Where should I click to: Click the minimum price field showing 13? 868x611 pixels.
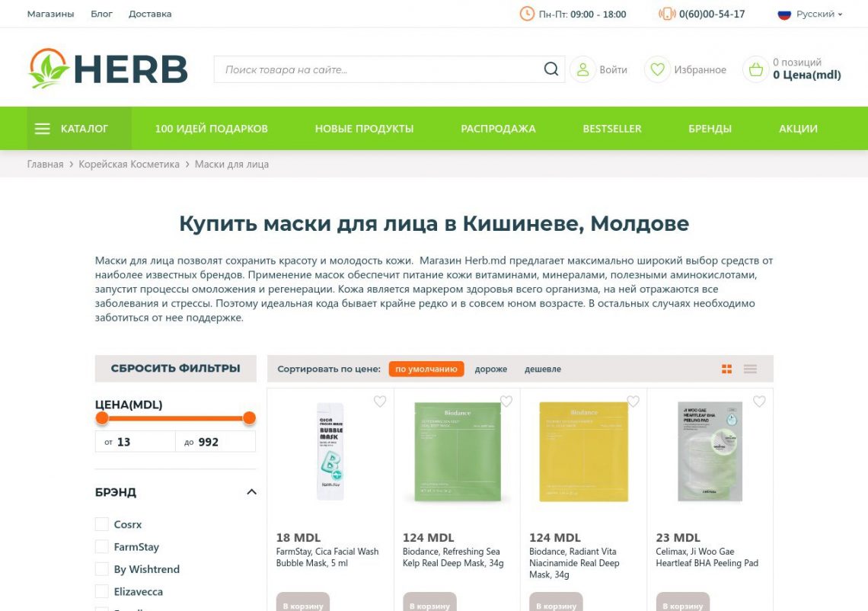(136, 442)
